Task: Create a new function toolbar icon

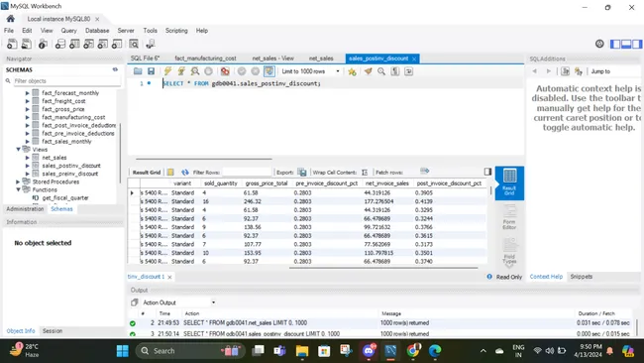Action: (x=117, y=44)
